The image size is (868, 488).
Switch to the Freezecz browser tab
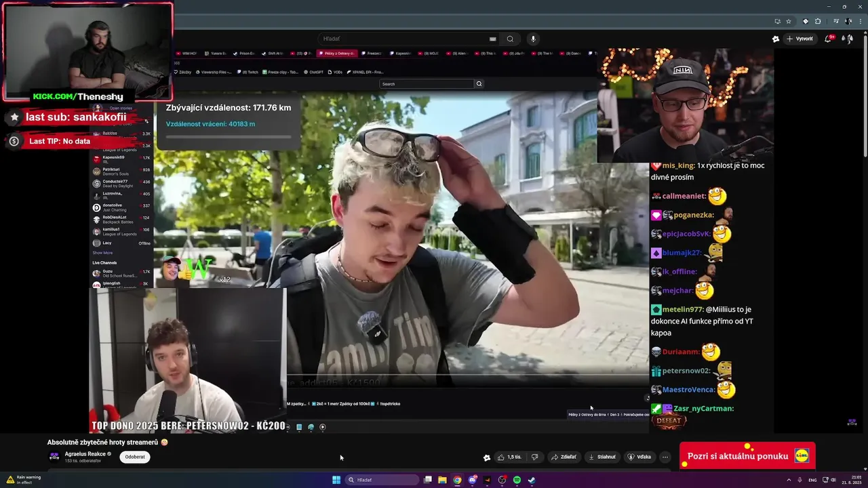pos(372,53)
